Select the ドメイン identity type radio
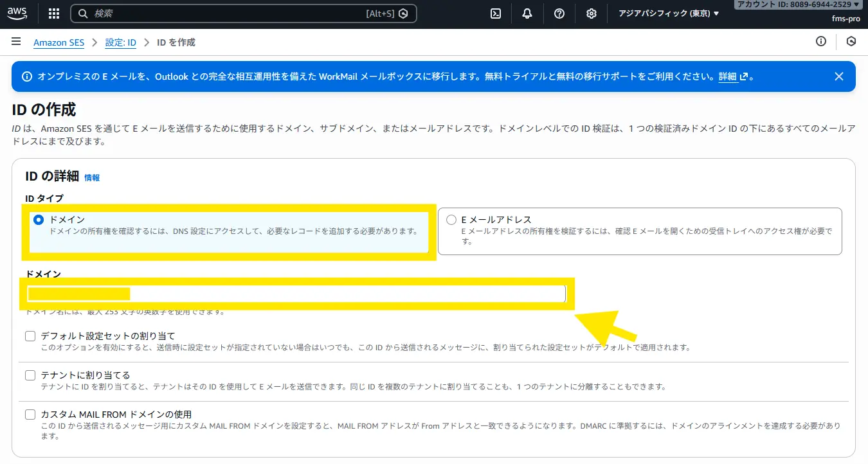 (x=39, y=220)
